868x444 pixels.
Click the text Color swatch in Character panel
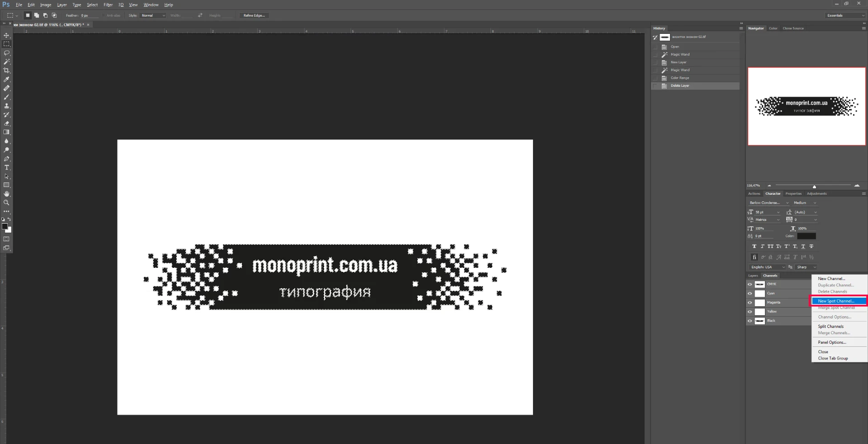pos(806,236)
